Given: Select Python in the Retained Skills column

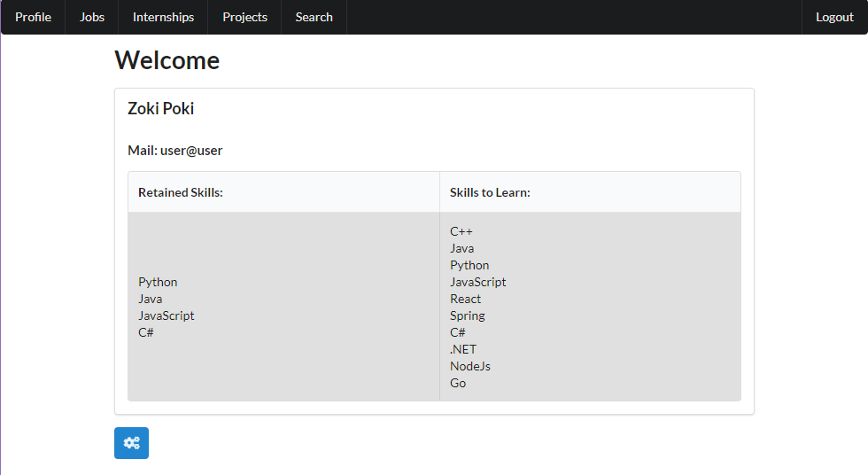Looking at the screenshot, I should [x=158, y=282].
